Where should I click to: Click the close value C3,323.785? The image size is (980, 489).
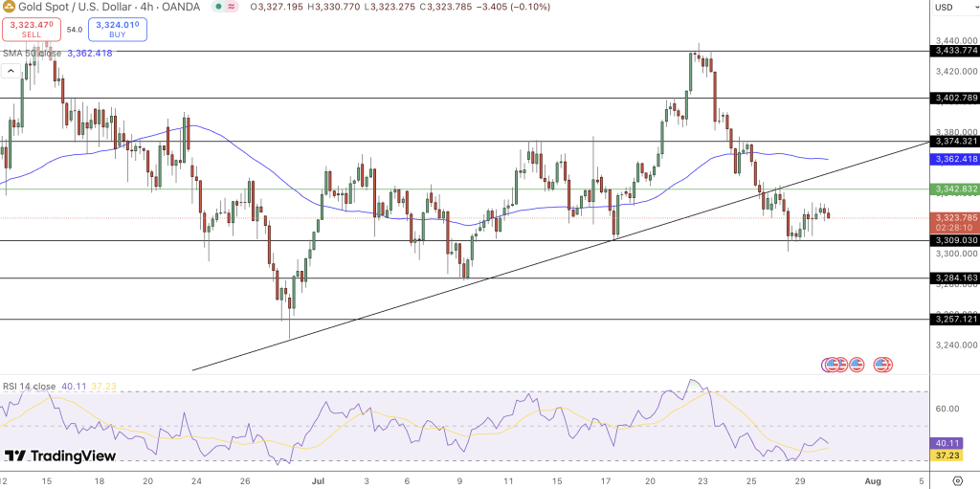tap(446, 7)
